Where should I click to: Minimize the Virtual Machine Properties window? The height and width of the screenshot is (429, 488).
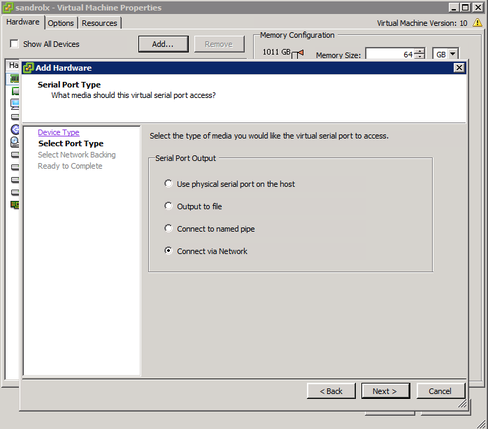tap(454, 7)
